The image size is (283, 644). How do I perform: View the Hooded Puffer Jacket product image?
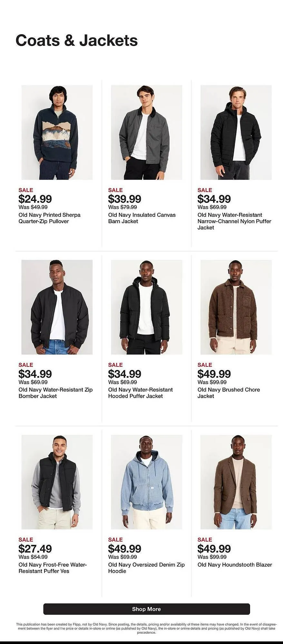146,307
